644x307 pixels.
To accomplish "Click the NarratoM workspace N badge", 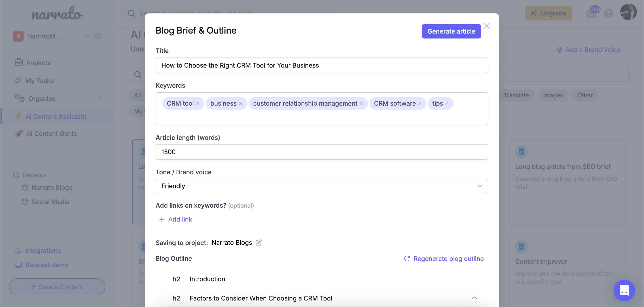I will pos(18,36).
